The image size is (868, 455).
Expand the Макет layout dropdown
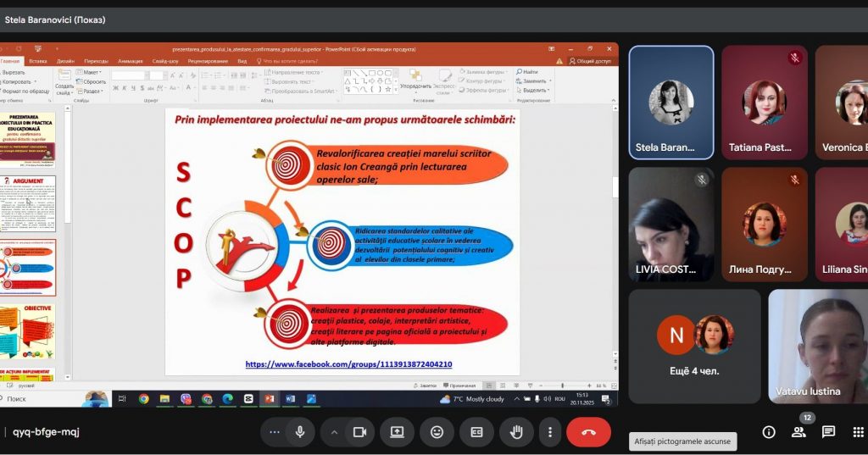[x=91, y=73]
